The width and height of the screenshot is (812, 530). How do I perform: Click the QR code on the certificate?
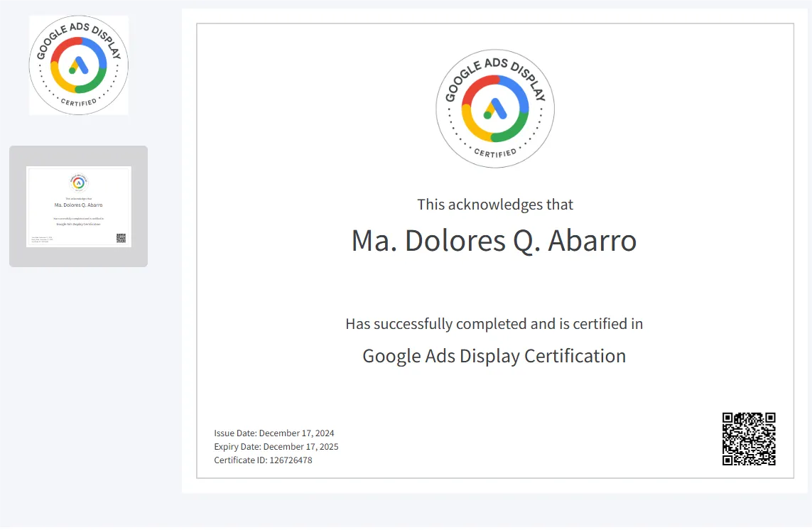(749, 439)
